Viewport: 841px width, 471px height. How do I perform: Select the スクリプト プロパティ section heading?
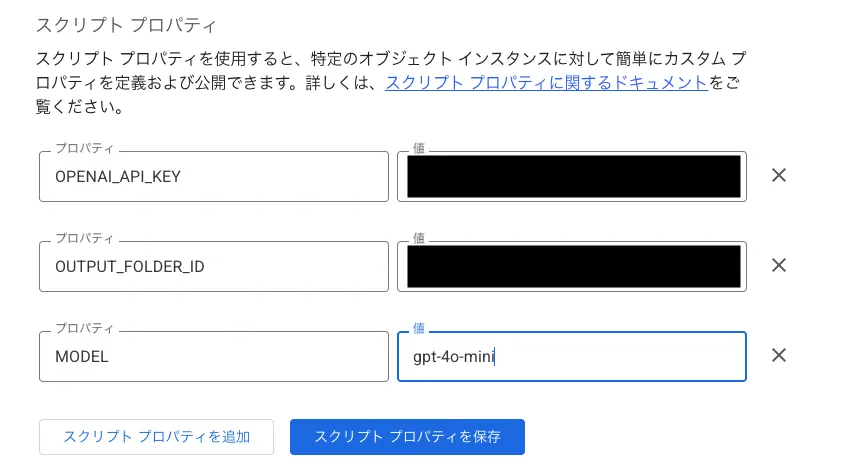pyautogui.click(x=126, y=25)
